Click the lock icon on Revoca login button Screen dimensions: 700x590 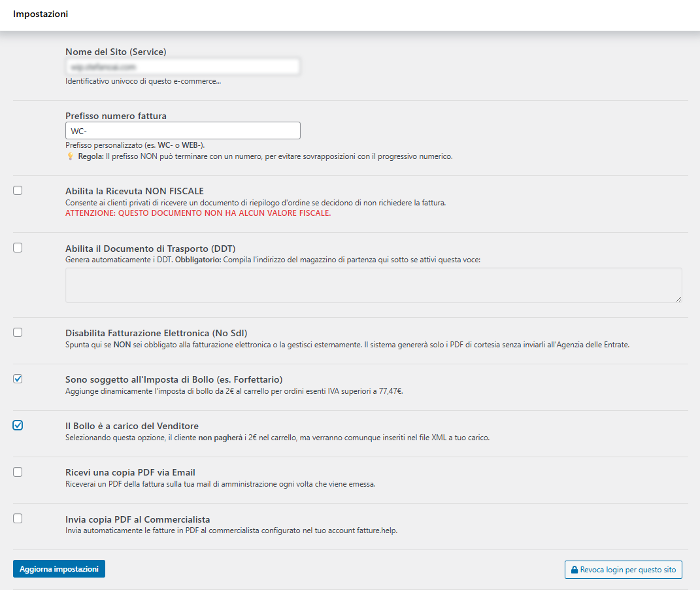coord(575,570)
